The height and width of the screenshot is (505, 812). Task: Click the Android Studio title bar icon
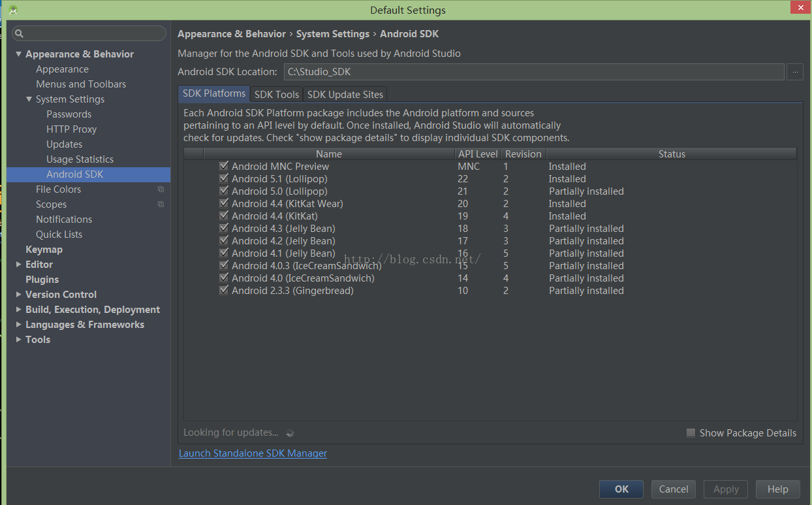12,10
